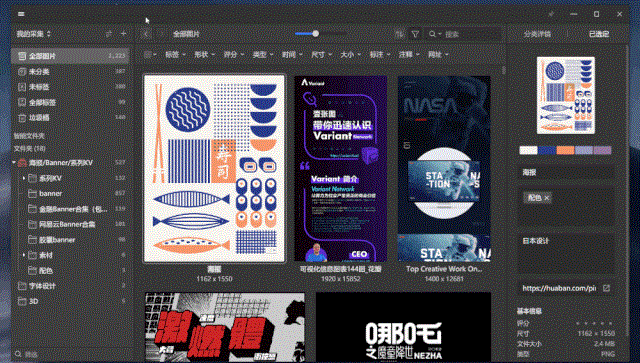
Task: Switch to 已选定 tab
Action: pyautogui.click(x=599, y=34)
